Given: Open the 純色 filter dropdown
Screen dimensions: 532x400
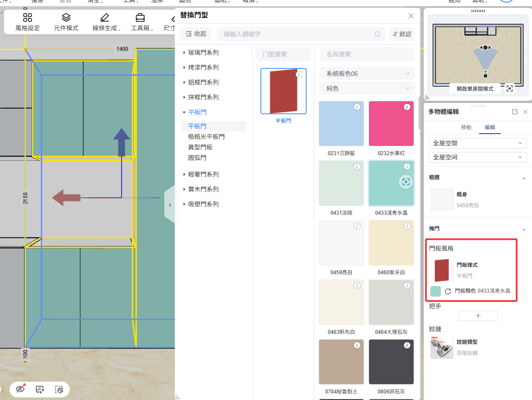Looking at the screenshot, I should click(367, 88).
